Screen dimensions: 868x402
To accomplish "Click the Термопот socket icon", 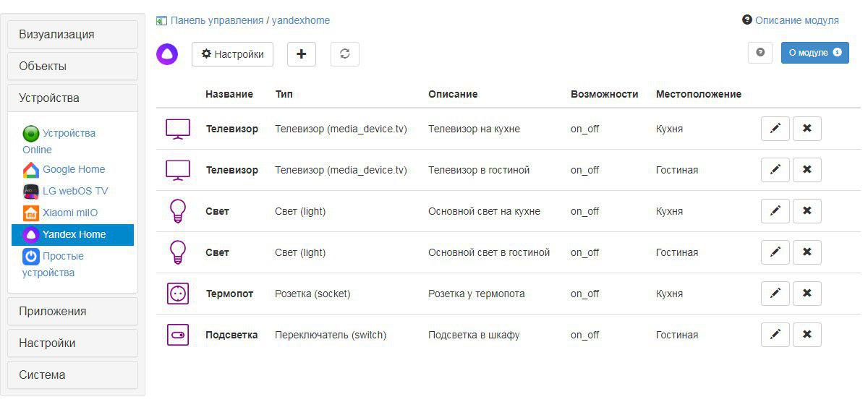I will coord(177,294).
